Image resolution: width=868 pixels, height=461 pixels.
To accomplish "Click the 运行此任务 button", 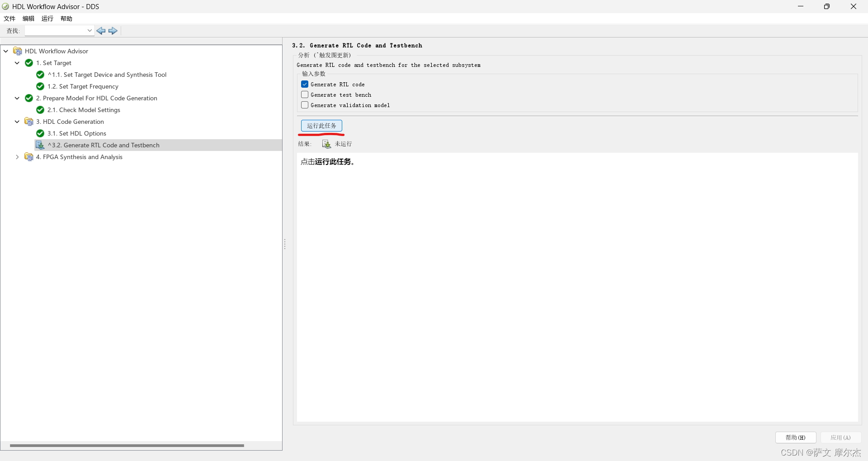I will (321, 126).
